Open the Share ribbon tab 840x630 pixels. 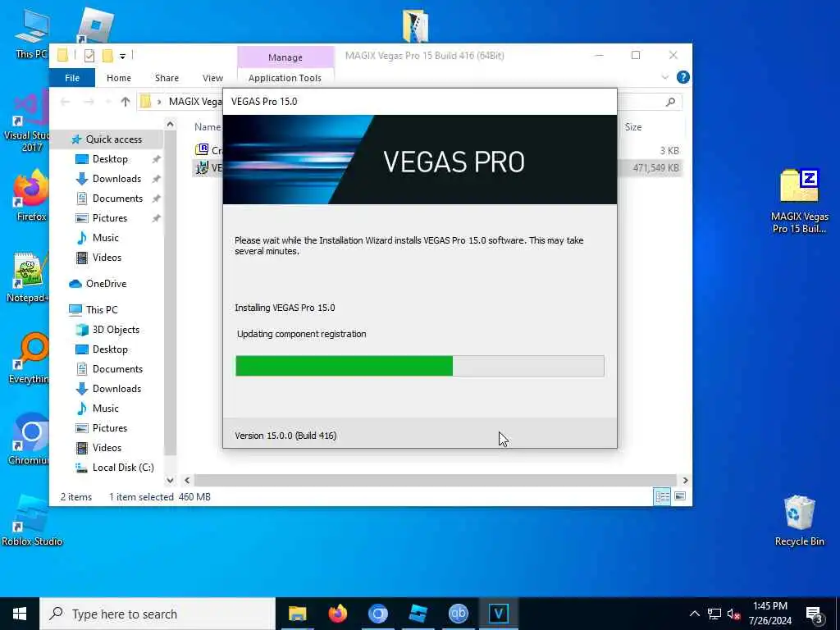167,78
